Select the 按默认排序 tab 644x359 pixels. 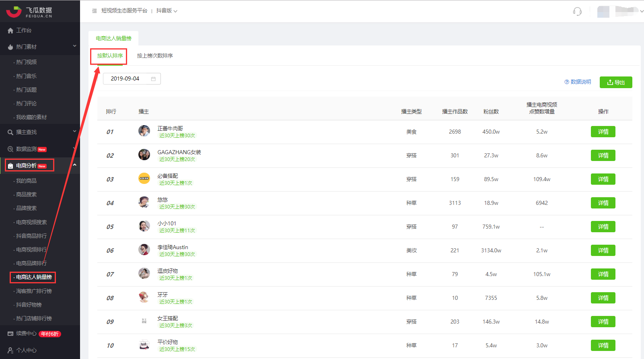tap(110, 56)
